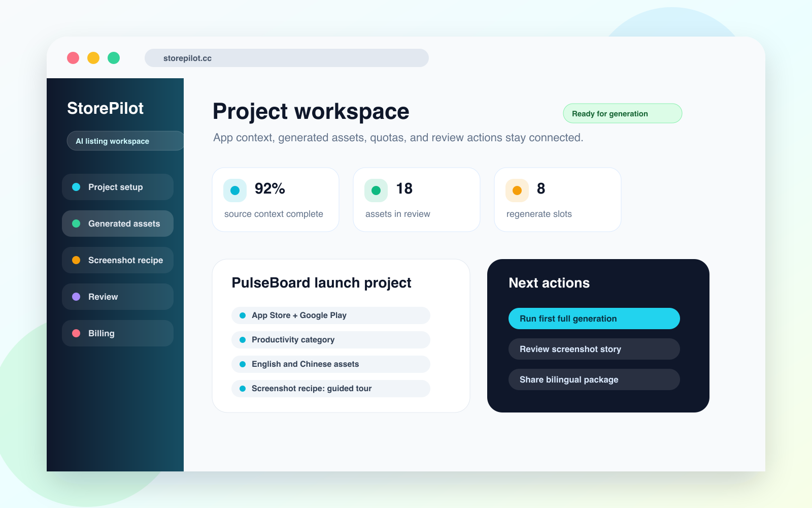The height and width of the screenshot is (508, 812).
Task: Click Review screenshot story button
Action: point(594,349)
